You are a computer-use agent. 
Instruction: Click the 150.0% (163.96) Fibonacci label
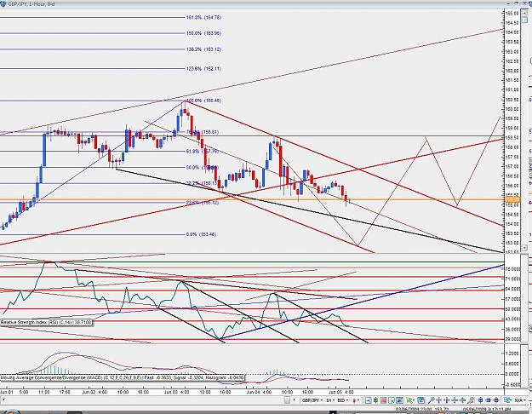203,33
